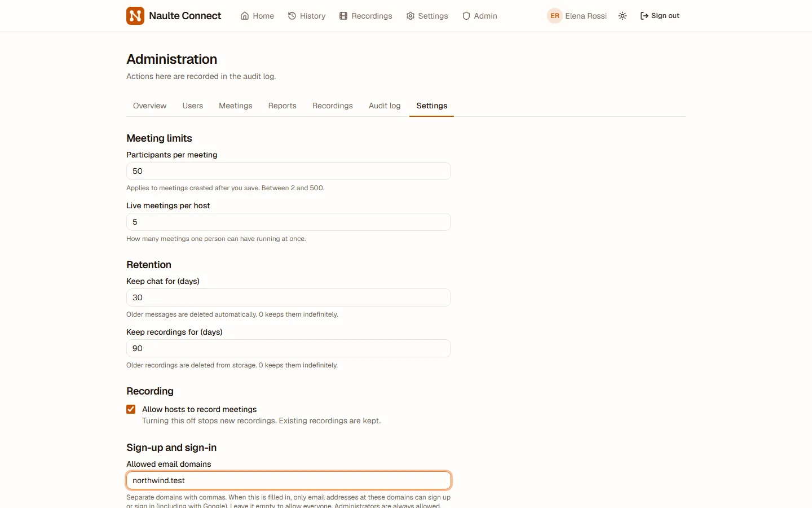
Task: Open History in the top navigation
Action: [x=307, y=16]
